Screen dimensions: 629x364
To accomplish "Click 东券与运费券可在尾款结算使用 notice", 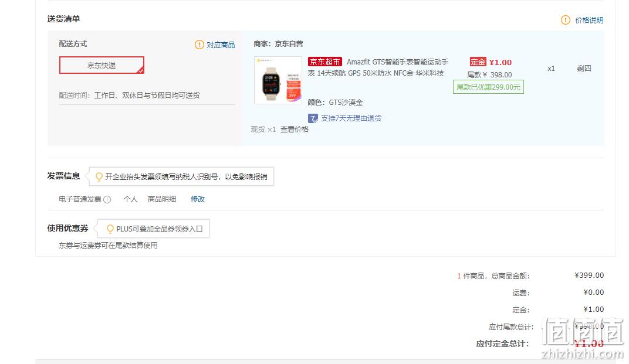I will [x=108, y=246].
